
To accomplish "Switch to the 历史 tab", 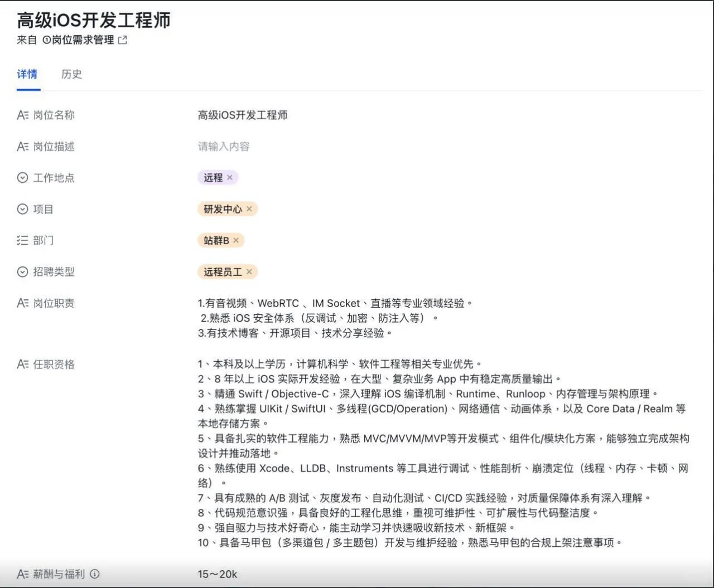I will point(71,74).
